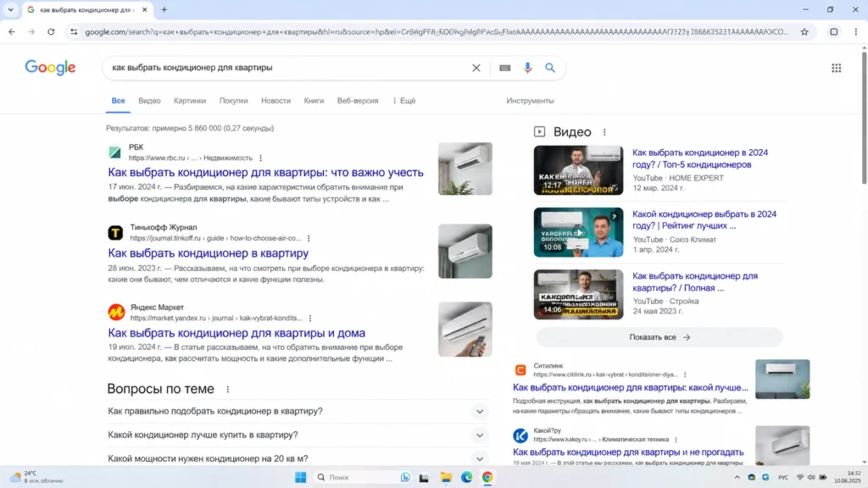
Task: Open the Windows Start menu
Action: [x=301, y=477]
